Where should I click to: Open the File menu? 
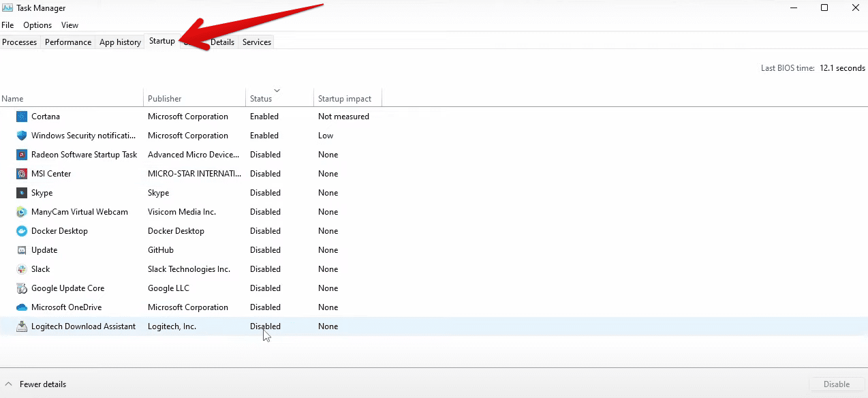point(7,25)
